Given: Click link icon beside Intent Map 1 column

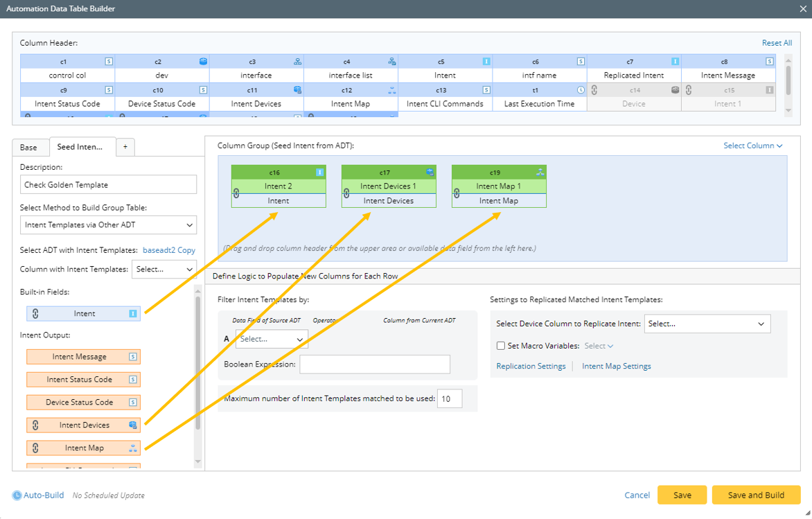Looking at the screenshot, I should click(457, 193).
